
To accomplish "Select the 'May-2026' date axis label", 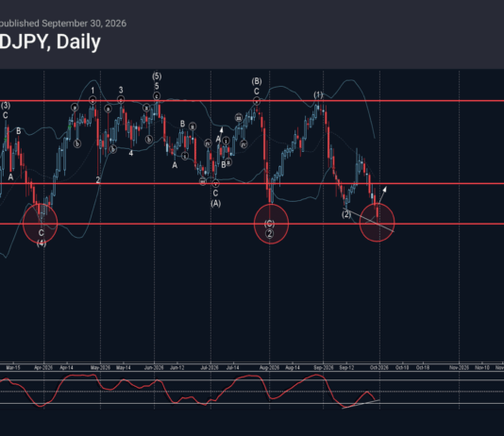I will tap(100, 367).
